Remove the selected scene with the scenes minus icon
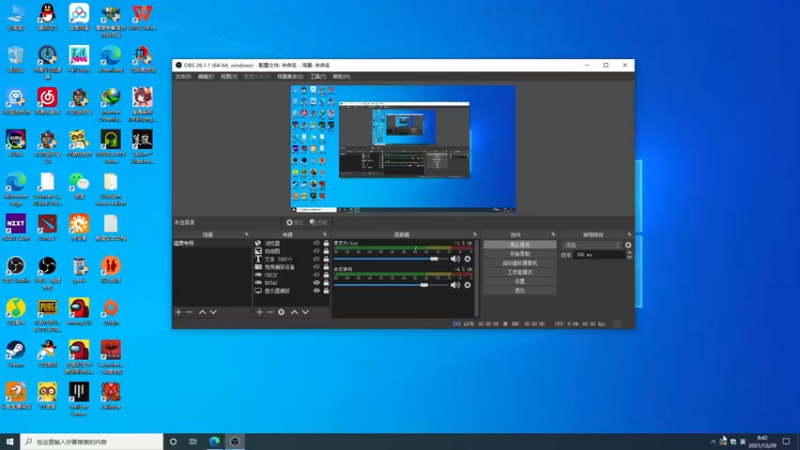The height and width of the screenshot is (450, 800). [x=189, y=312]
